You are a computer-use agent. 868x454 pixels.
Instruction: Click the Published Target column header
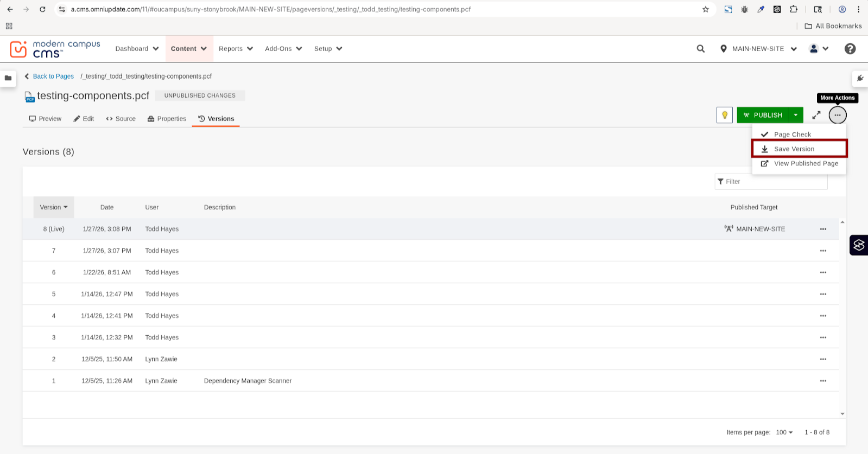[754, 207]
